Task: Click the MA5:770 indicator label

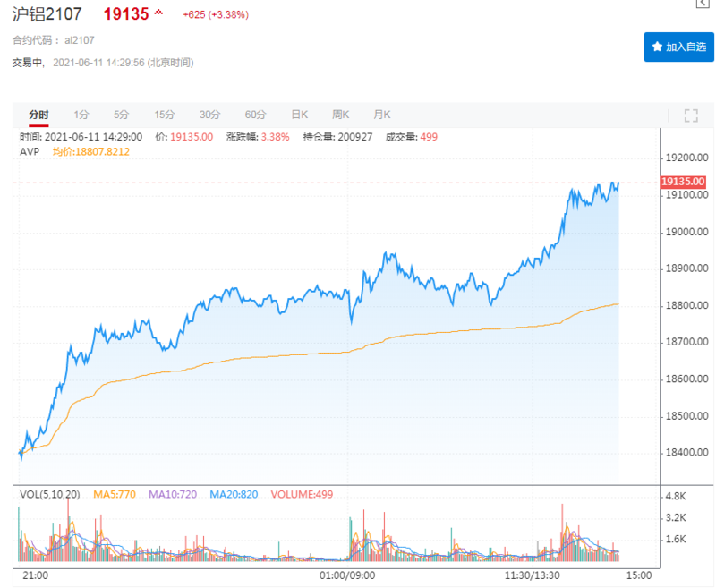Action: pyautogui.click(x=113, y=494)
